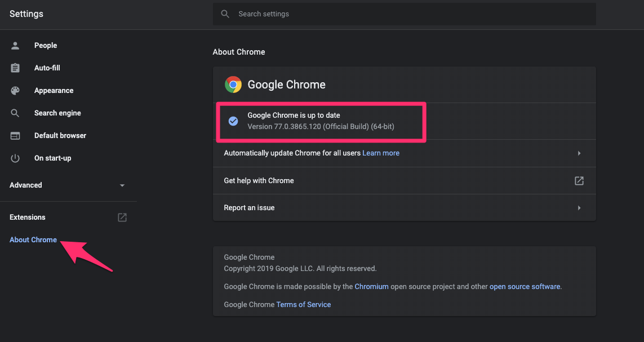Screen dimensions: 644x342
Task: Open the Appearance menu entry
Action: point(54,90)
